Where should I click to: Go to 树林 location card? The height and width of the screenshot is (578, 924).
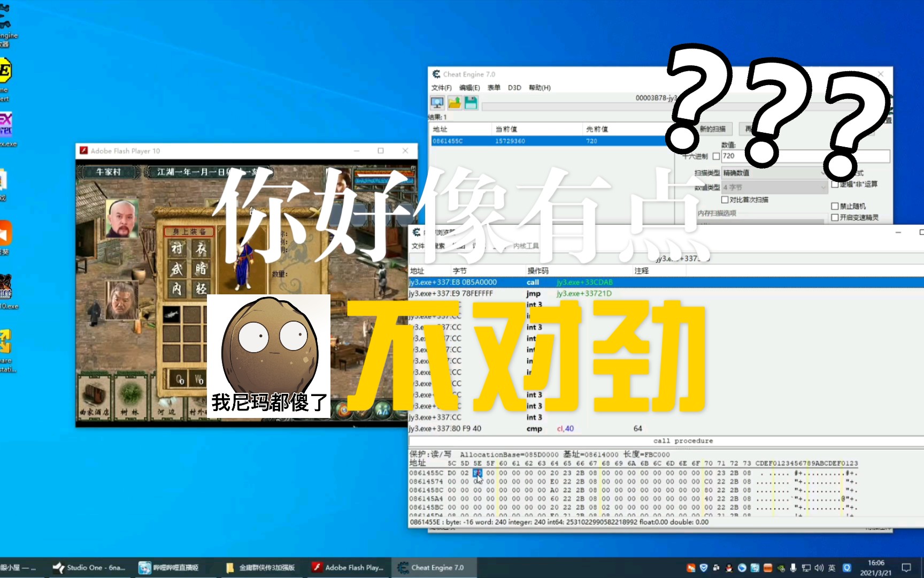click(x=130, y=397)
